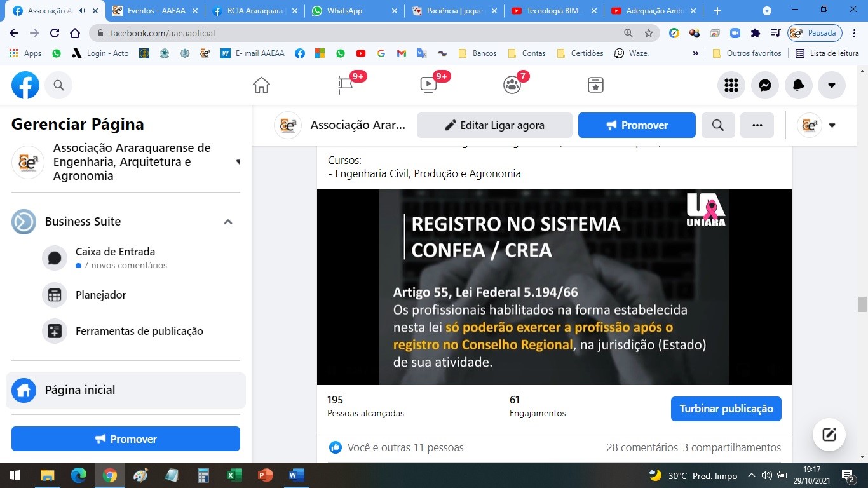868x488 pixels.
Task: Open the Watch video icon
Action: point(428,85)
